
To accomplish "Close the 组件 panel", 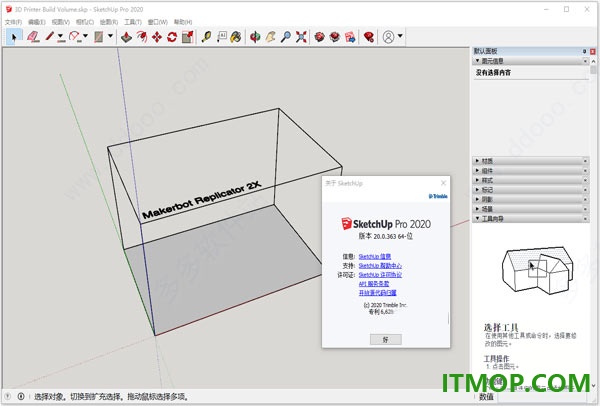I will [585, 171].
